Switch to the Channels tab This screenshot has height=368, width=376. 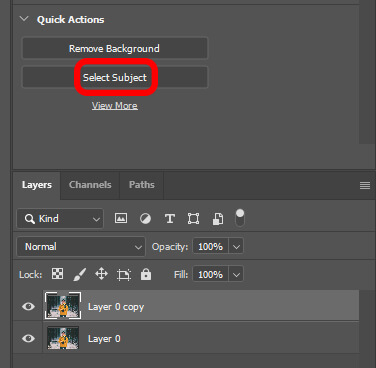coord(90,185)
